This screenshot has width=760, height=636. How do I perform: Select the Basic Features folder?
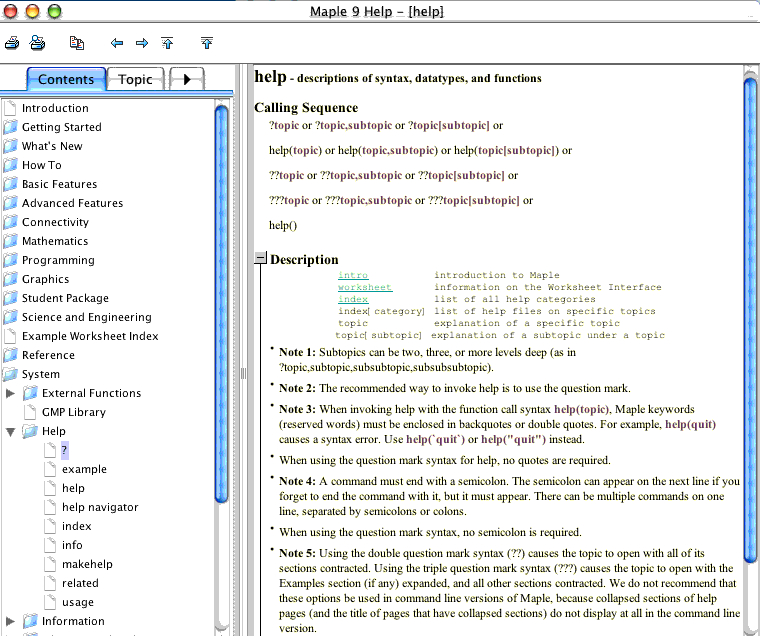point(60,184)
